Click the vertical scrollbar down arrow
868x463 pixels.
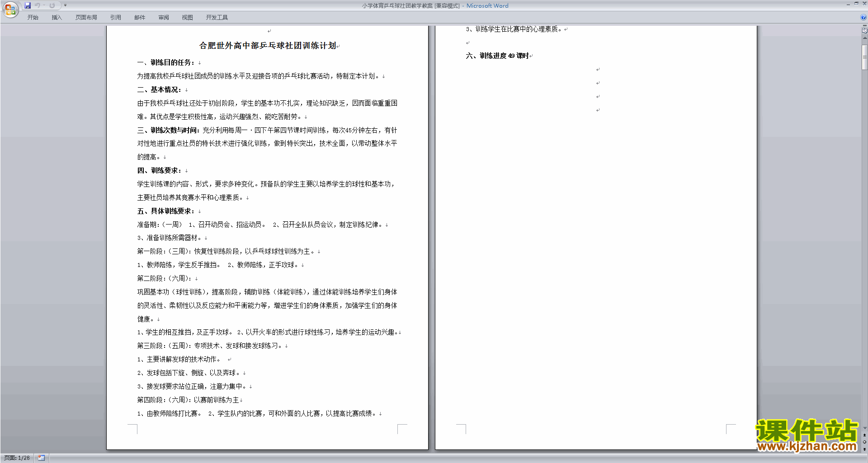864,428
